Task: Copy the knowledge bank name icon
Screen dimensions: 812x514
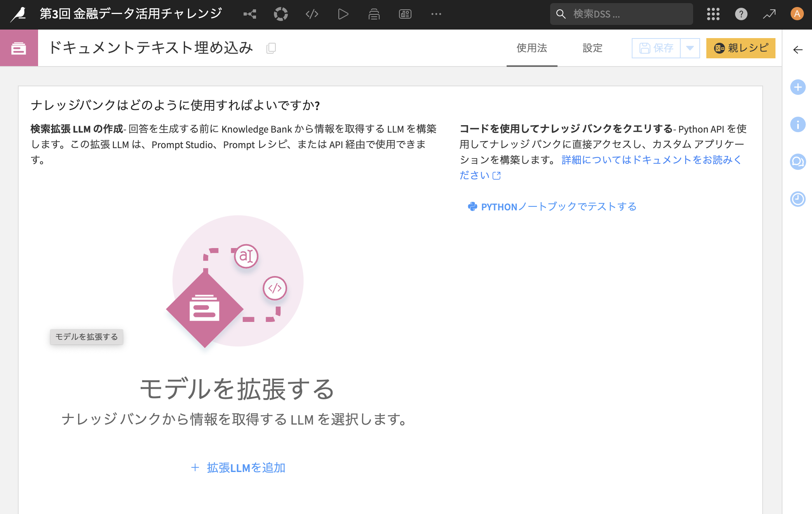Action: coord(271,48)
